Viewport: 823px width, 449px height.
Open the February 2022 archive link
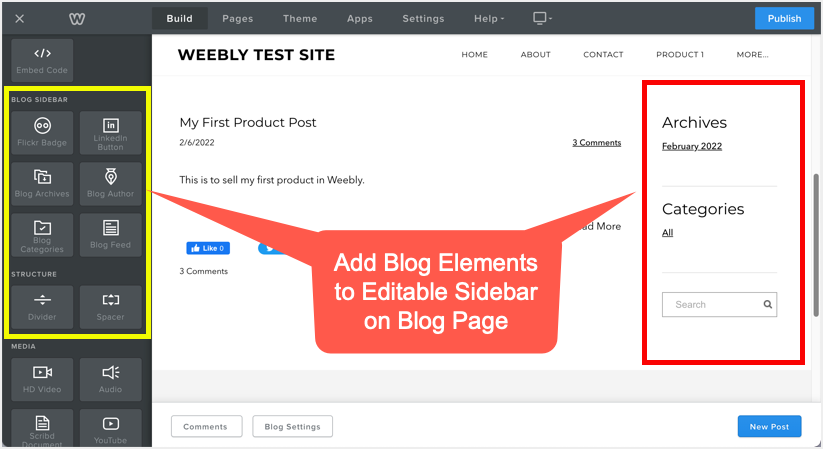pyautogui.click(x=692, y=147)
